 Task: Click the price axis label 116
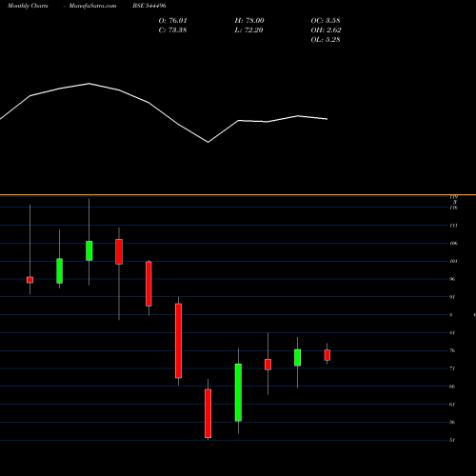pyautogui.click(x=453, y=208)
